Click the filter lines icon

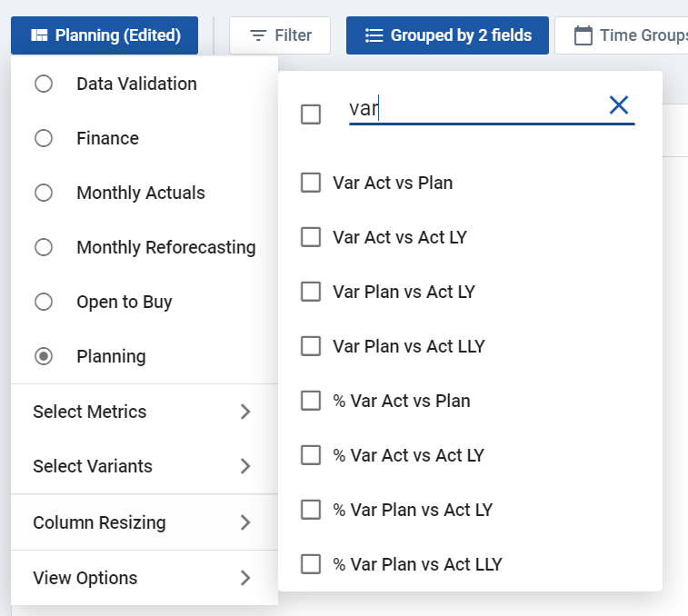point(258,35)
